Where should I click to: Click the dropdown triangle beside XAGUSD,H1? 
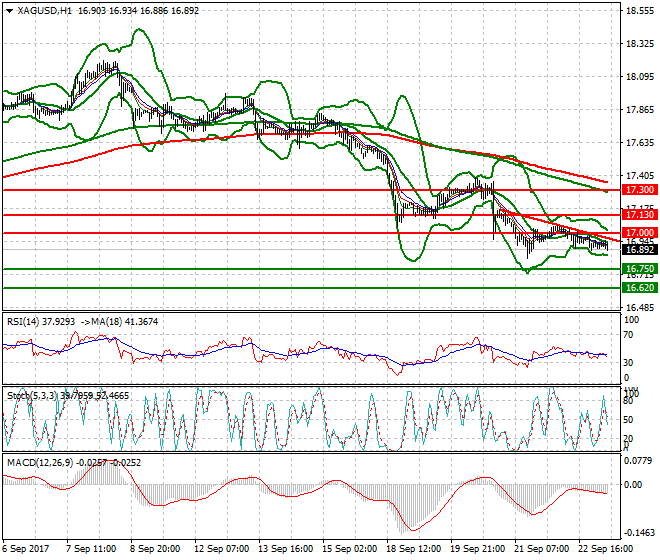pyautogui.click(x=9, y=10)
